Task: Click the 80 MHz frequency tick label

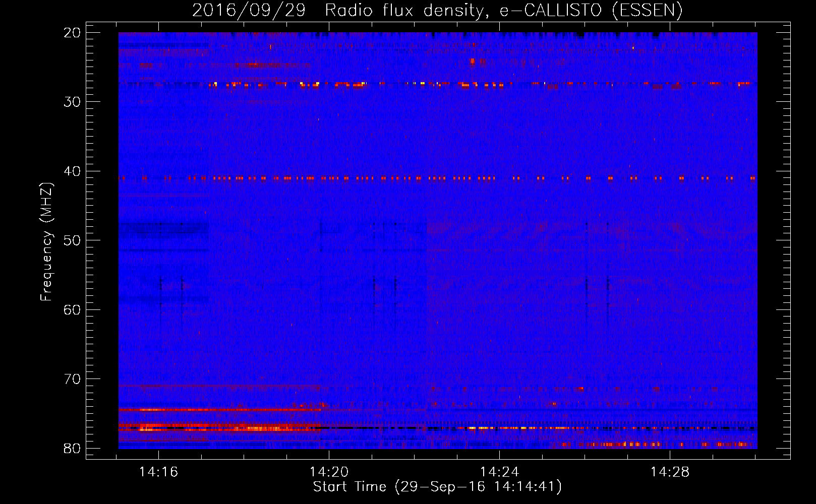Action: [73, 449]
